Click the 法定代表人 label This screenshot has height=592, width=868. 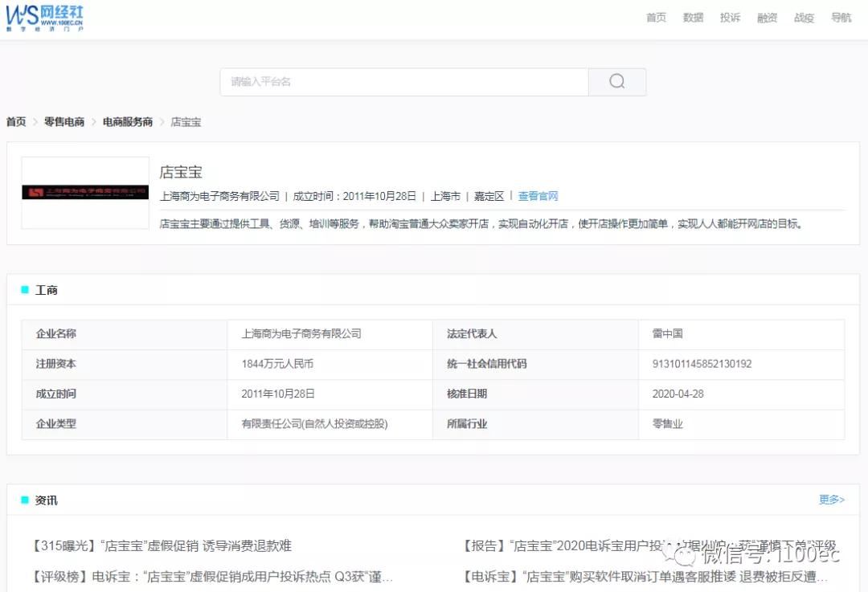(472, 333)
